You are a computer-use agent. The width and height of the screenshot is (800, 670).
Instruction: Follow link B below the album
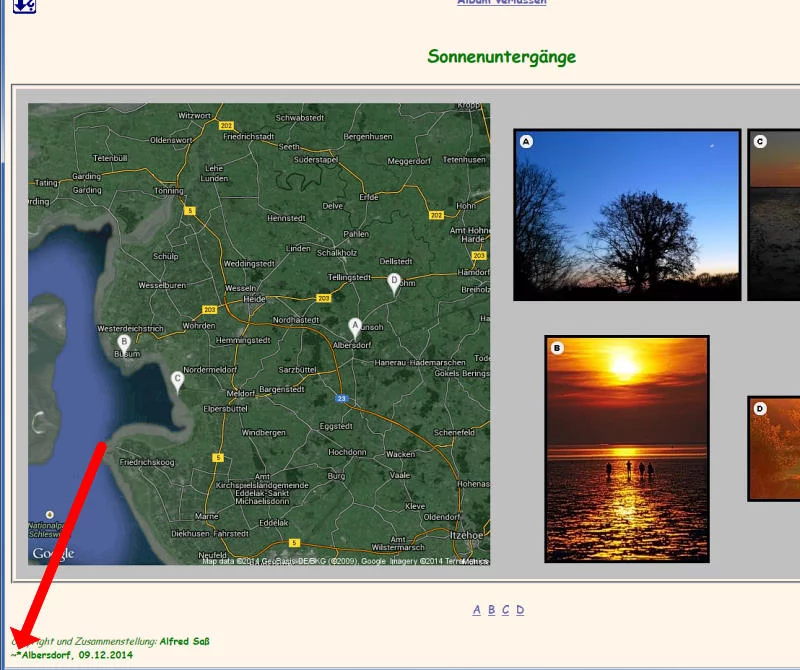click(491, 610)
